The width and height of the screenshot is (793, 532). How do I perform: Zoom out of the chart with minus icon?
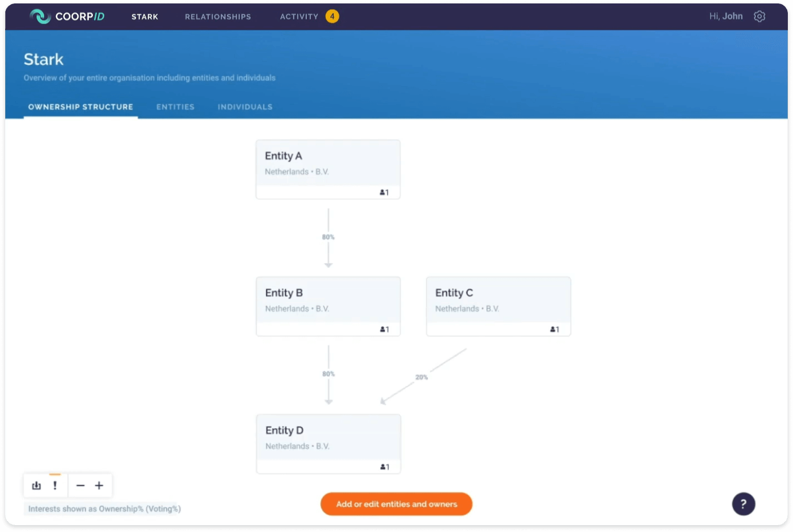(80, 486)
